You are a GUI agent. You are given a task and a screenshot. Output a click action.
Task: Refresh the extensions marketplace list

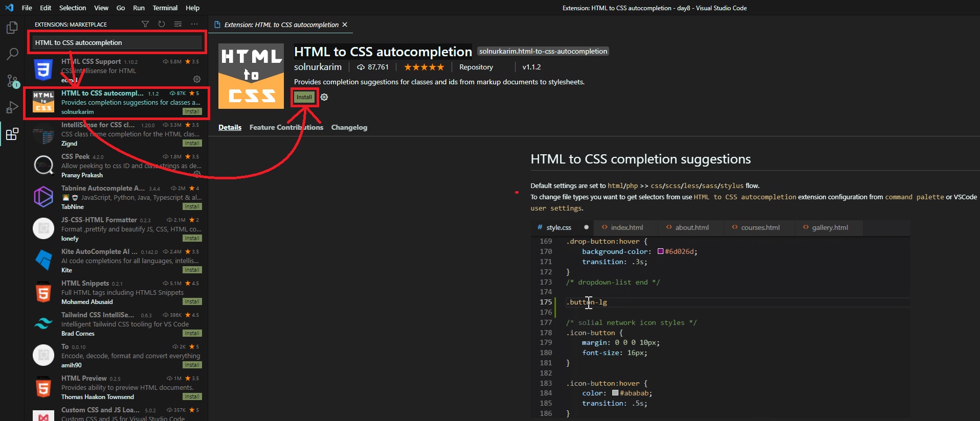pos(162,24)
